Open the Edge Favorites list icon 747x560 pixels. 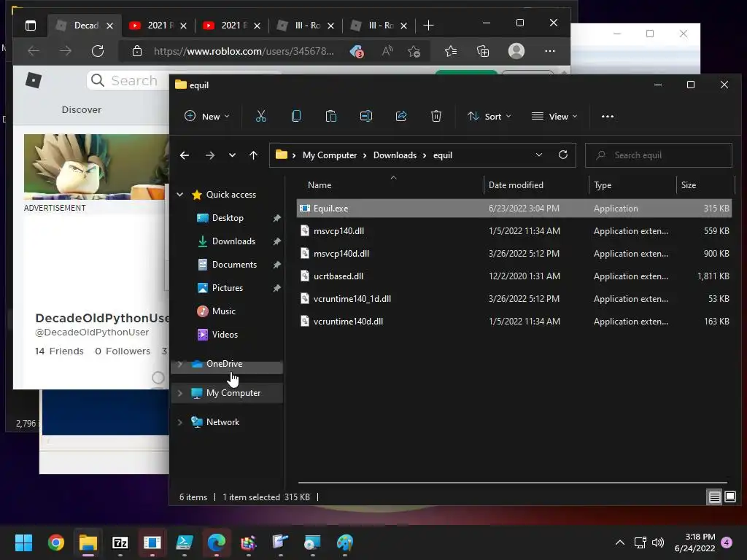coord(451,51)
